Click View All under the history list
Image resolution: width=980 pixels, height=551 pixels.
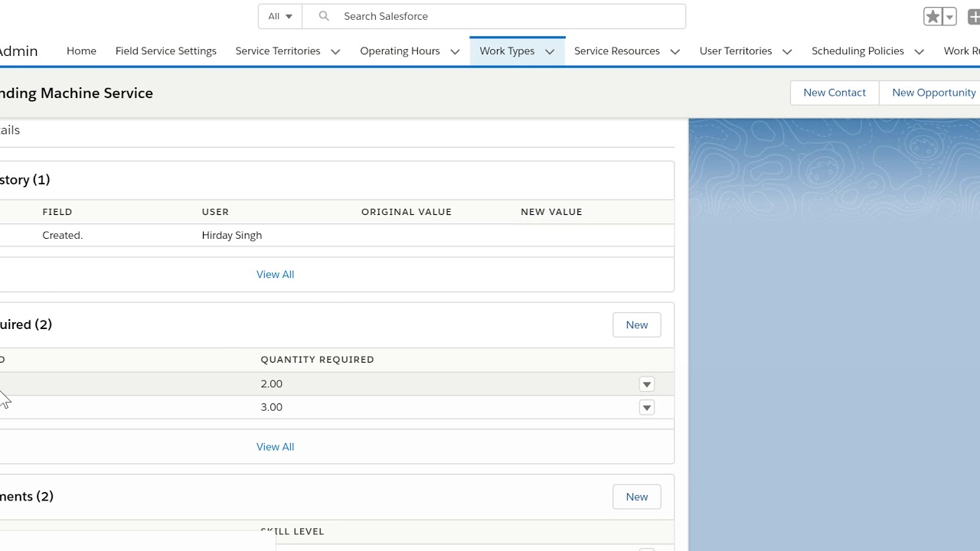(x=275, y=274)
